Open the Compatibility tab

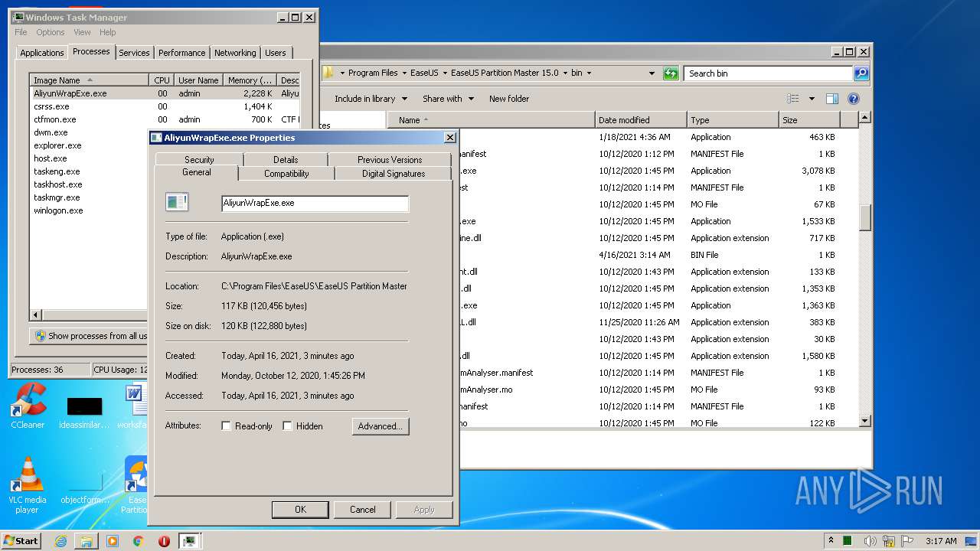click(286, 174)
